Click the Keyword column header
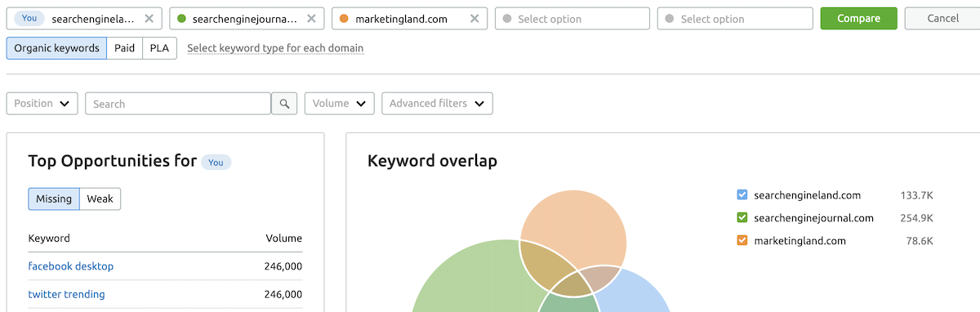The image size is (980, 312). 49,238
